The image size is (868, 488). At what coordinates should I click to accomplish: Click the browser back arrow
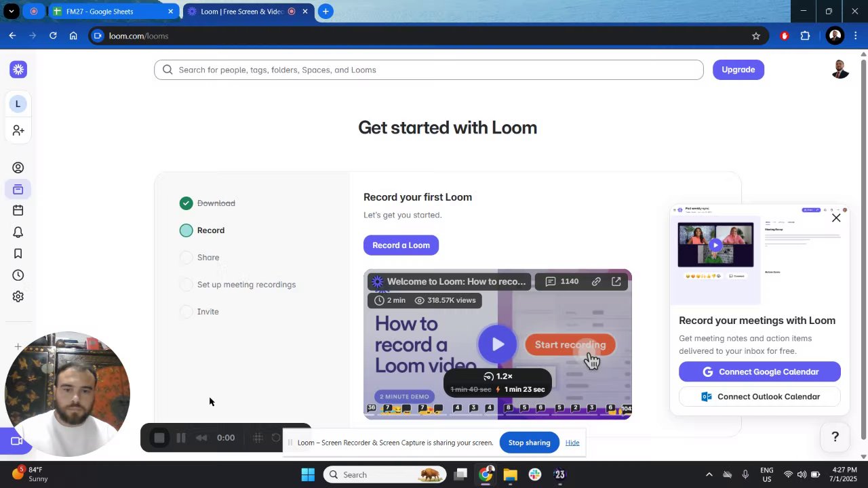click(x=12, y=36)
